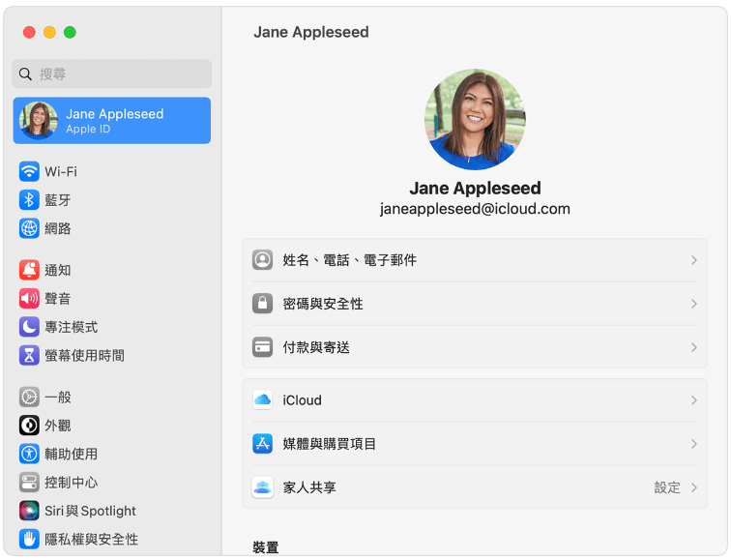Open 輔助使用 settings
Image resolution: width=731 pixels, height=560 pixels.
point(72,454)
